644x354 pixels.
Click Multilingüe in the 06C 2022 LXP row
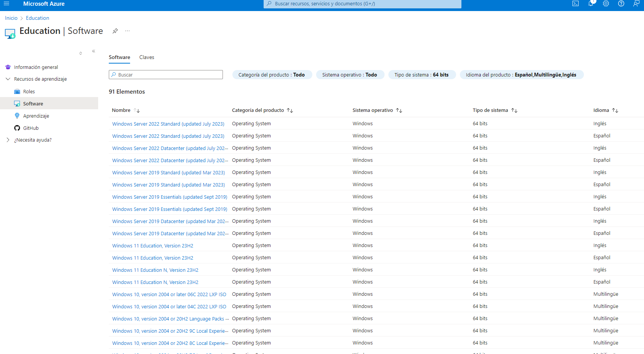pyautogui.click(x=606, y=294)
